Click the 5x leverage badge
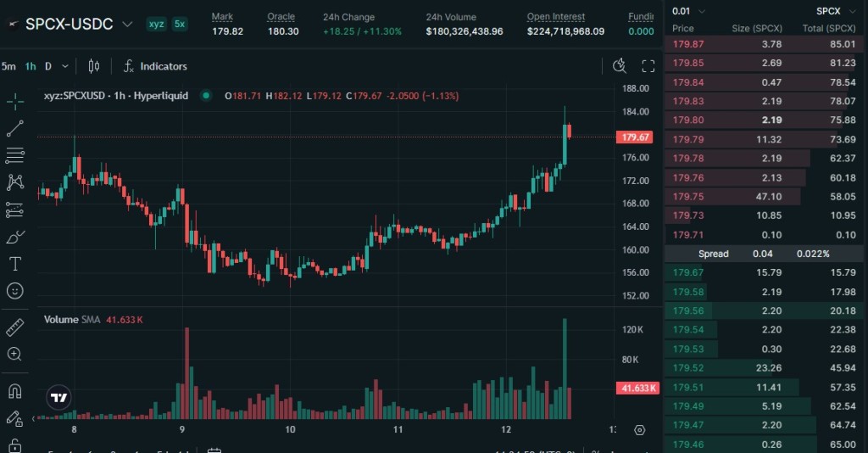868x453 pixels. (x=180, y=24)
